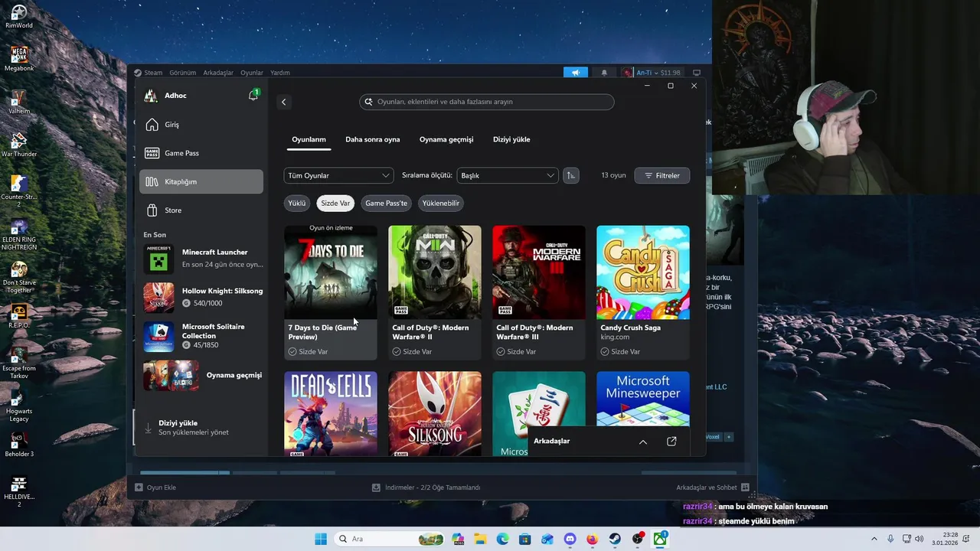Click the Xbox search field
This screenshot has width=980, height=551.
tap(487, 102)
